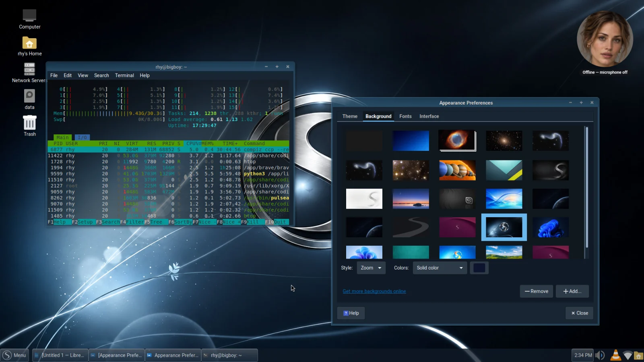The image size is (644, 362).
Task: Select the blue waves wallpaper thumbnail
Action: 504,199
